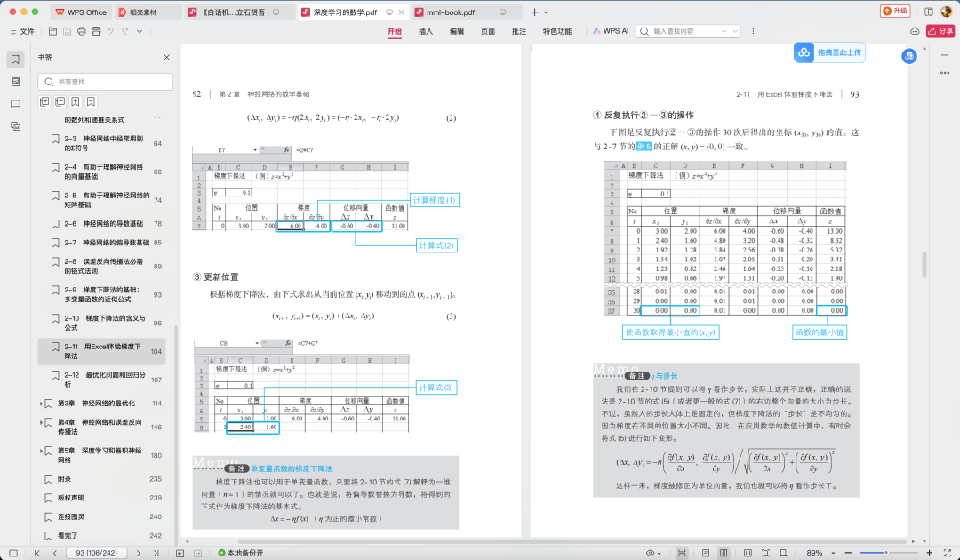Click the blue floating assistant icon
Screen dimensions: 960x560
[909, 56]
